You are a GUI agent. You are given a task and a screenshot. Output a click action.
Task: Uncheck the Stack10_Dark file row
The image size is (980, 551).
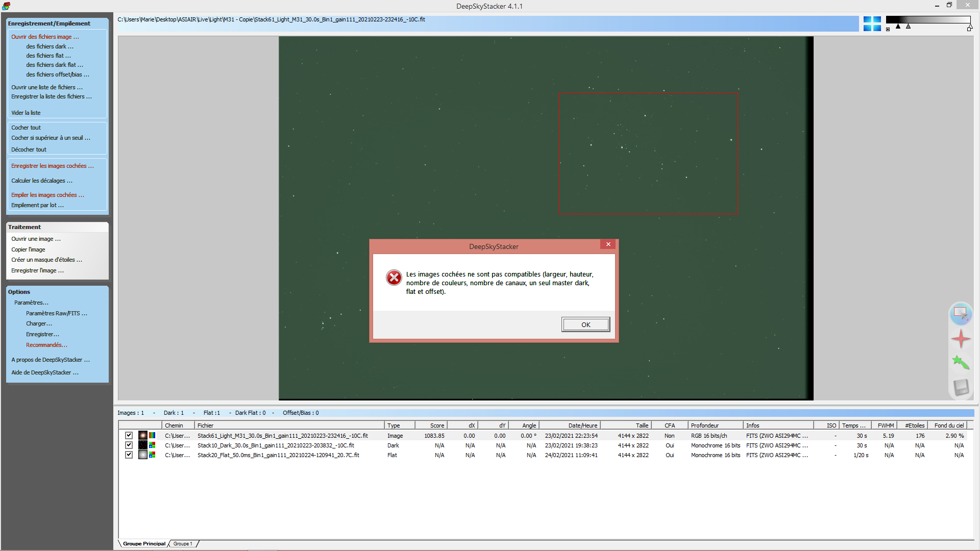point(129,445)
